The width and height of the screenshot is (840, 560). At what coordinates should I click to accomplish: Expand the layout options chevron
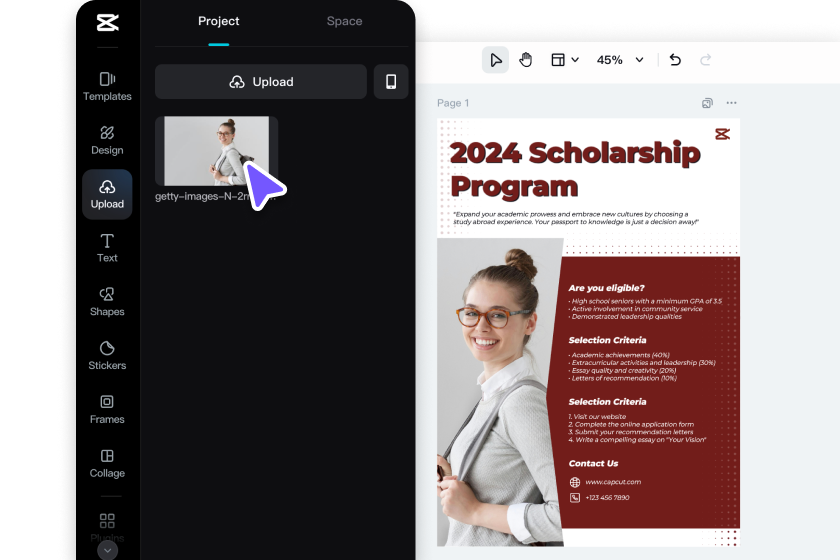click(x=575, y=59)
